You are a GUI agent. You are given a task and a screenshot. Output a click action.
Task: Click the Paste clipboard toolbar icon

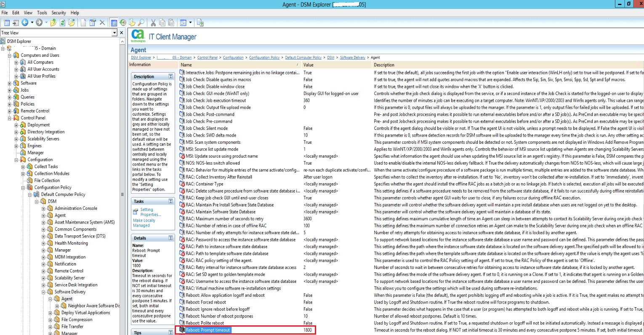171,23
